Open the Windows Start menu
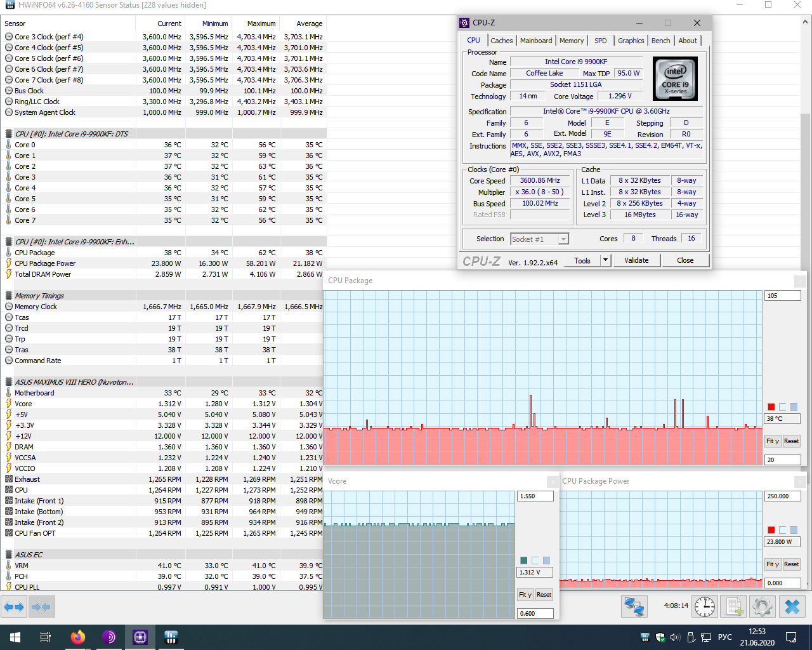The height and width of the screenshot is (650, 812). [15, 637]
